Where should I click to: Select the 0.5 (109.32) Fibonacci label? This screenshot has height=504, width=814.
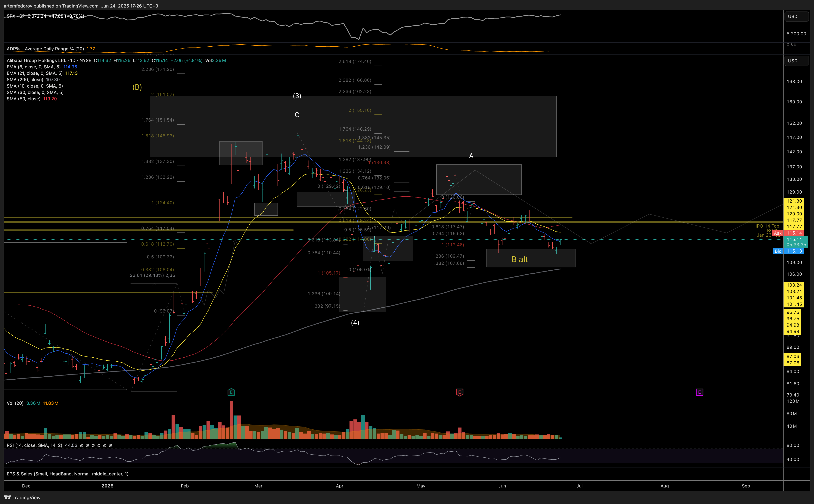[x=160, y=257]
